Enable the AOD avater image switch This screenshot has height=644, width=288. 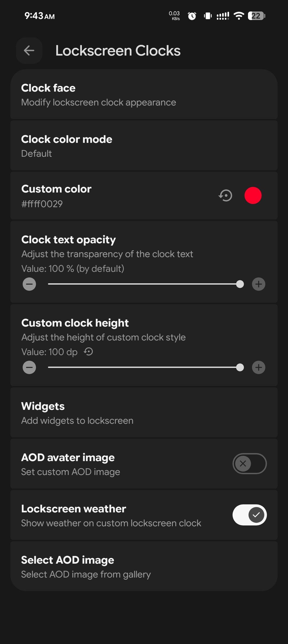249,464
